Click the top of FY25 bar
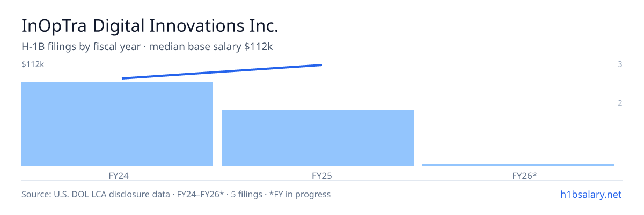Image resolution: width=644 pixels, height=215 pixels. 318,111
